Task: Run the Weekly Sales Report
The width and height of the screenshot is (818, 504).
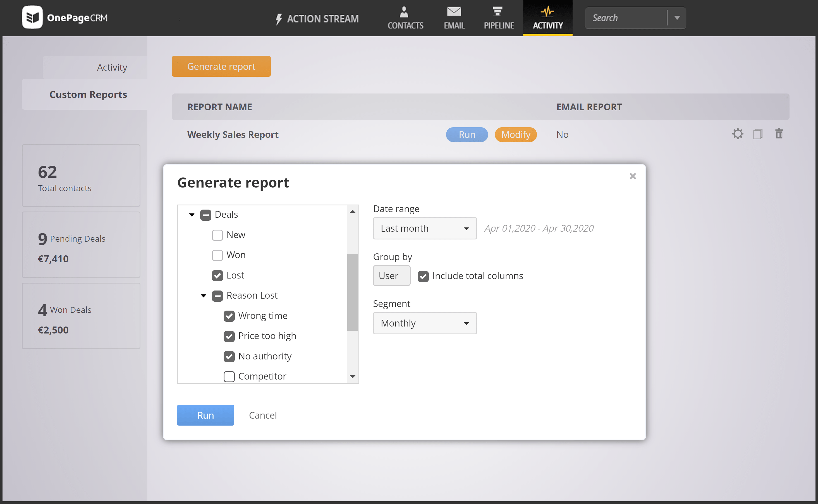Action: (467, 135)
